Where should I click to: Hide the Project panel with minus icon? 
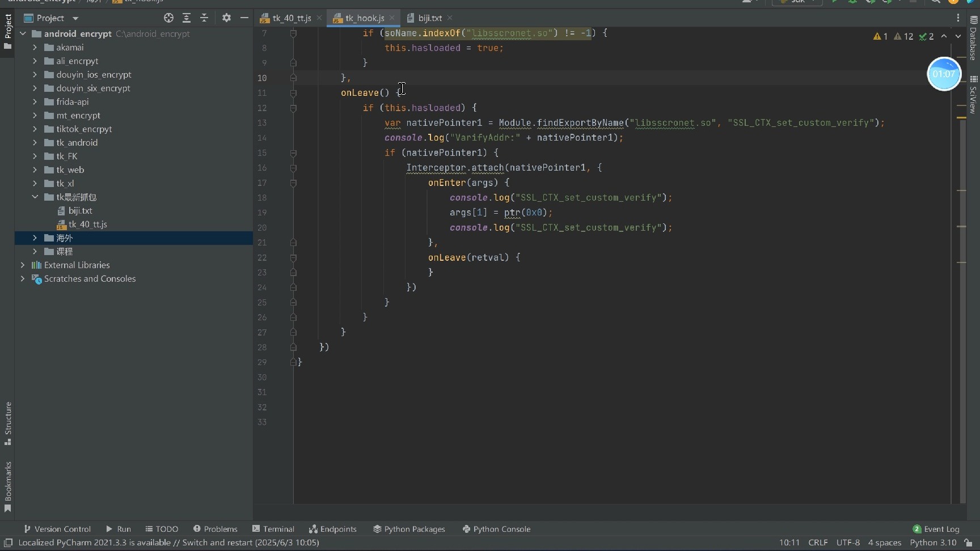[x=244, y=18]
